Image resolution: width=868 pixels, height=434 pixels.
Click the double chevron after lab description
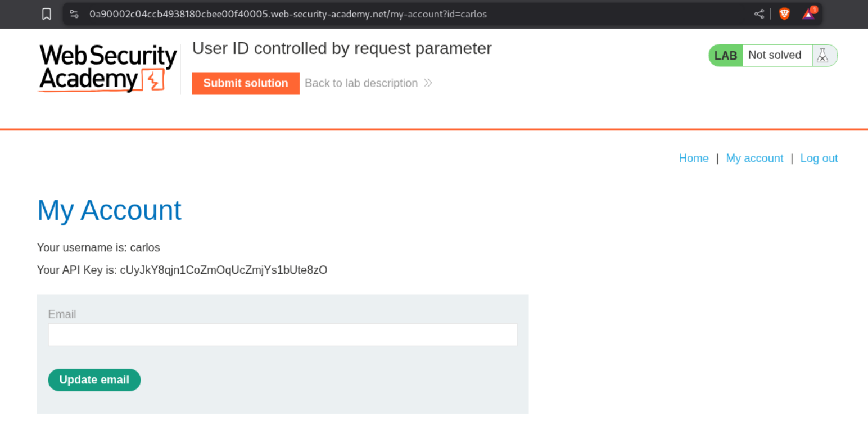pos(428,83)
